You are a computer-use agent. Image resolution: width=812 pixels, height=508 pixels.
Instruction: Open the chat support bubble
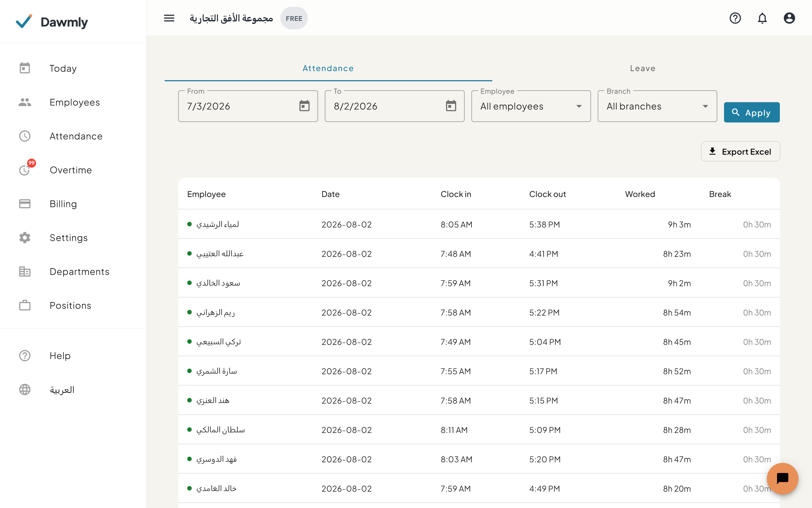tap(782, 478)
